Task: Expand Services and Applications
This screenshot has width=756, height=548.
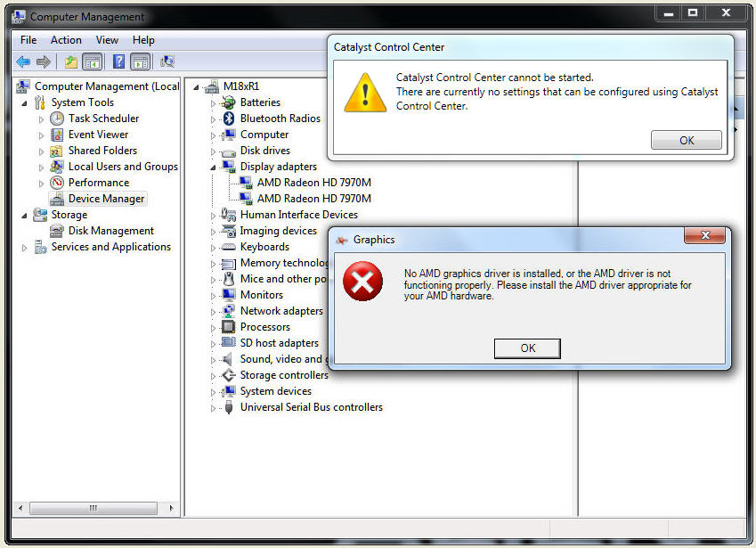Action: pyautogui.click(x=24, y=248)
